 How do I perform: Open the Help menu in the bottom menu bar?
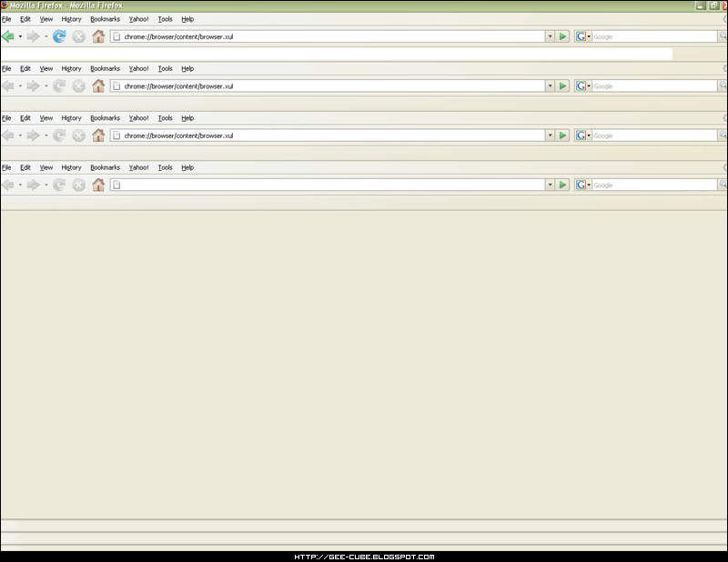point(187,167)
